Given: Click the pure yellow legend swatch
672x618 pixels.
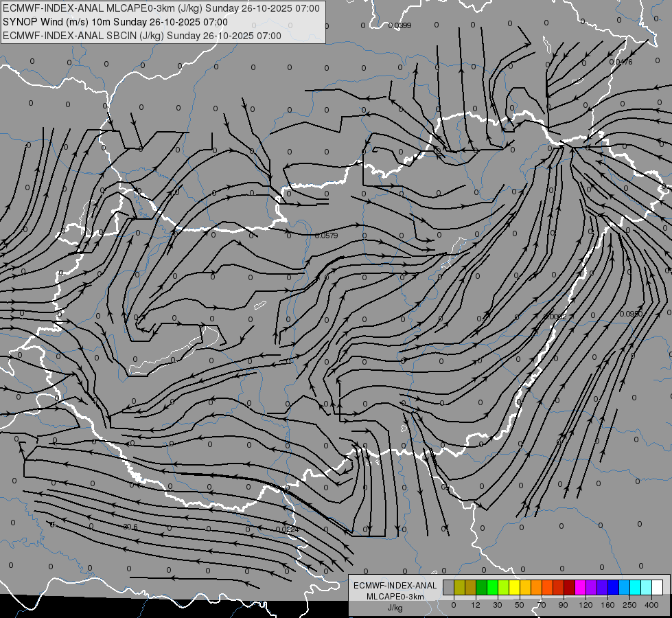Looking at the screenshot, I should click(514, 587).
